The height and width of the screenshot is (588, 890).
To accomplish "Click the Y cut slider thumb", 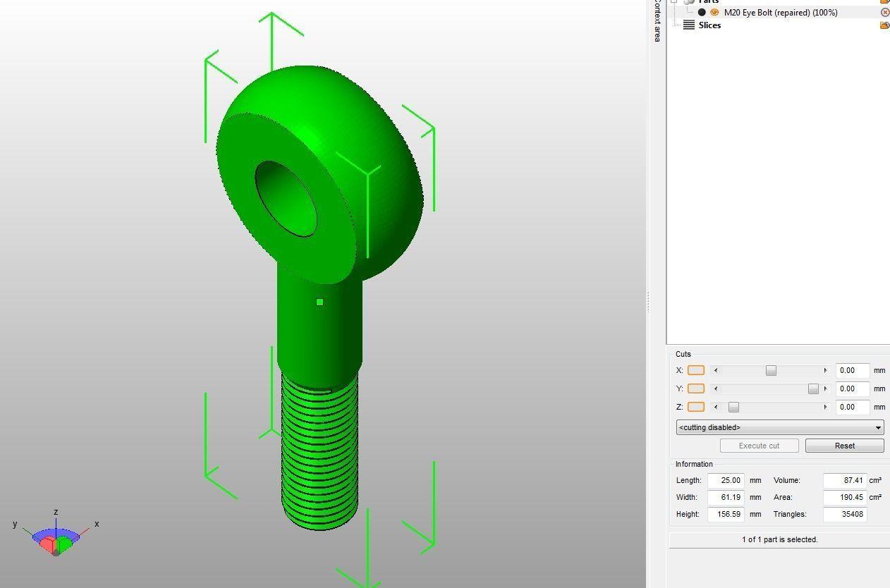I will click(x=813, y=388).
